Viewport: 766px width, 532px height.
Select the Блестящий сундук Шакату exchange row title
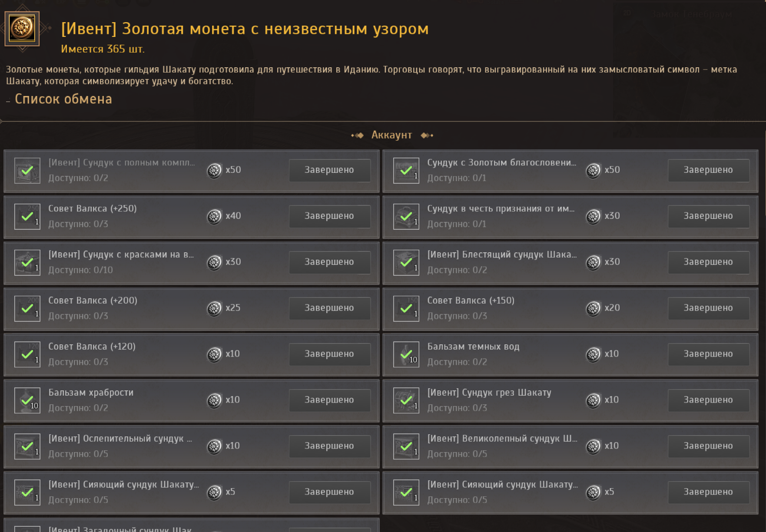[x=502, y=254]
